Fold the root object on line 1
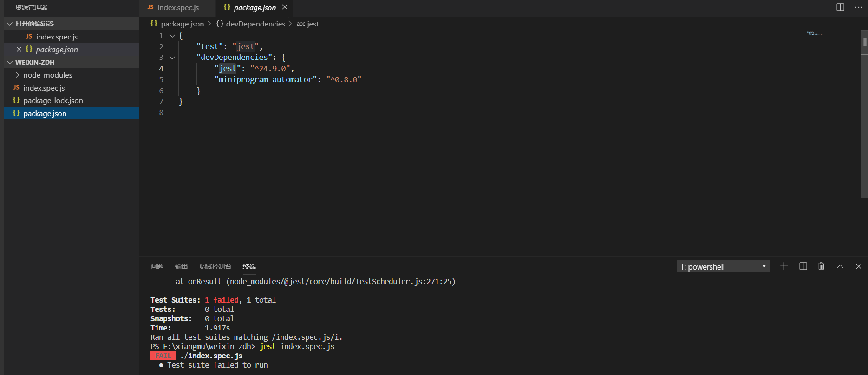Screen dimensions: 868x375 click(x=172, y=36)
